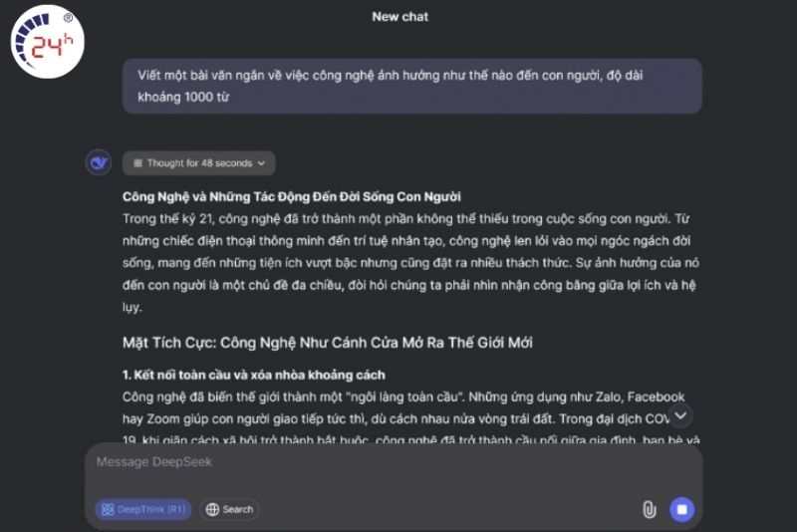Click the DeepSeek whale avatar icon
Screen dimensions: 797x532
[x=99, y=163]
